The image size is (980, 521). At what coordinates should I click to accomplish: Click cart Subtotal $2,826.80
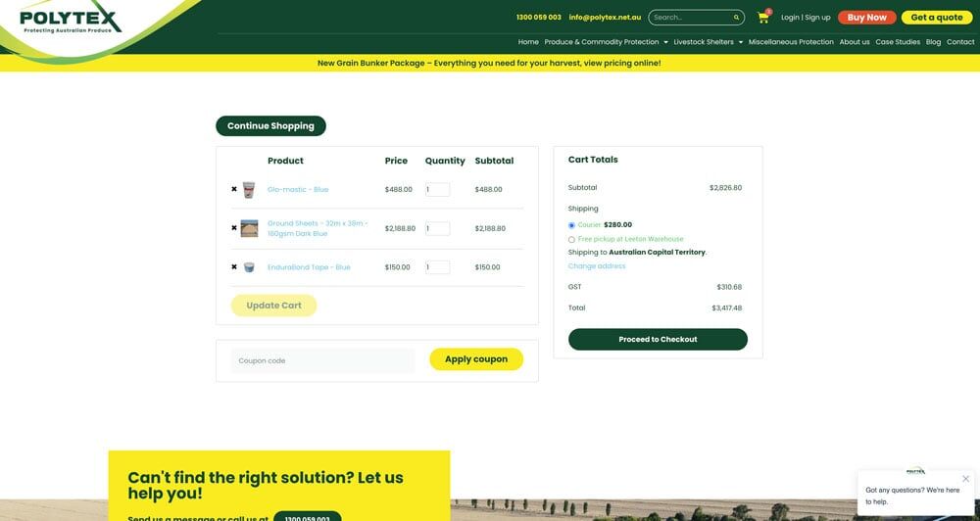(725, 187)
